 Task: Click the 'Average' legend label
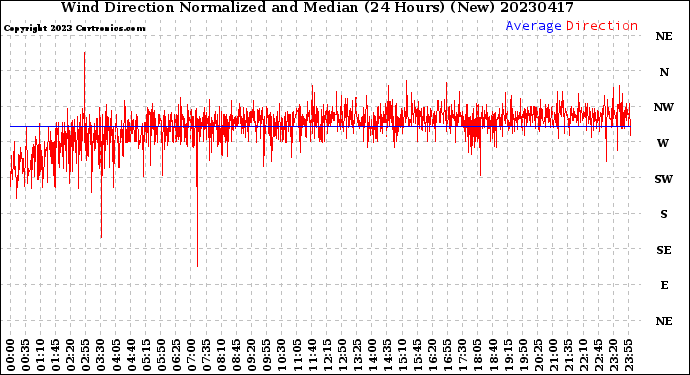point(533,26)
